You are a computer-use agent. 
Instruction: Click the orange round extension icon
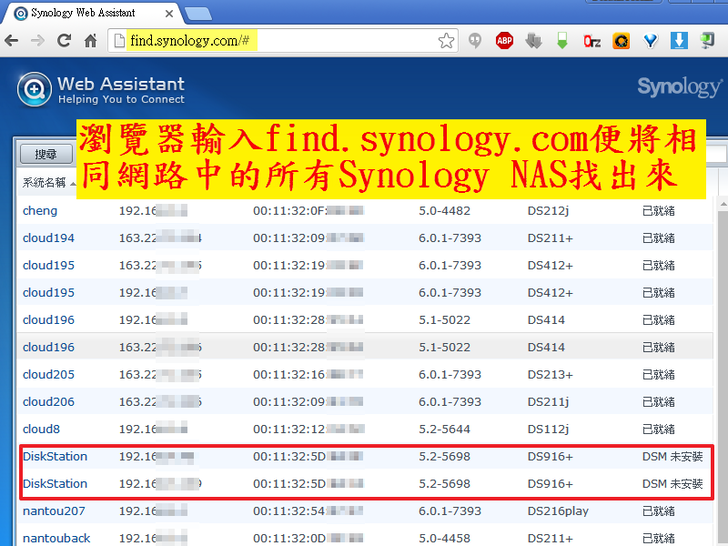click(x=621, y=41)
